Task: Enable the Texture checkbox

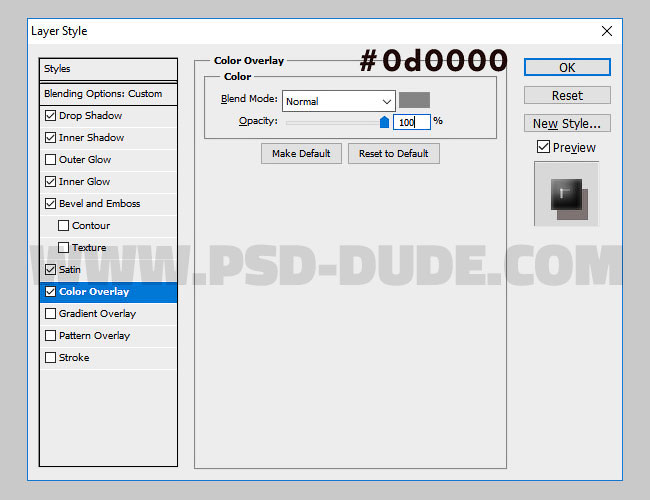Action: 63,247
